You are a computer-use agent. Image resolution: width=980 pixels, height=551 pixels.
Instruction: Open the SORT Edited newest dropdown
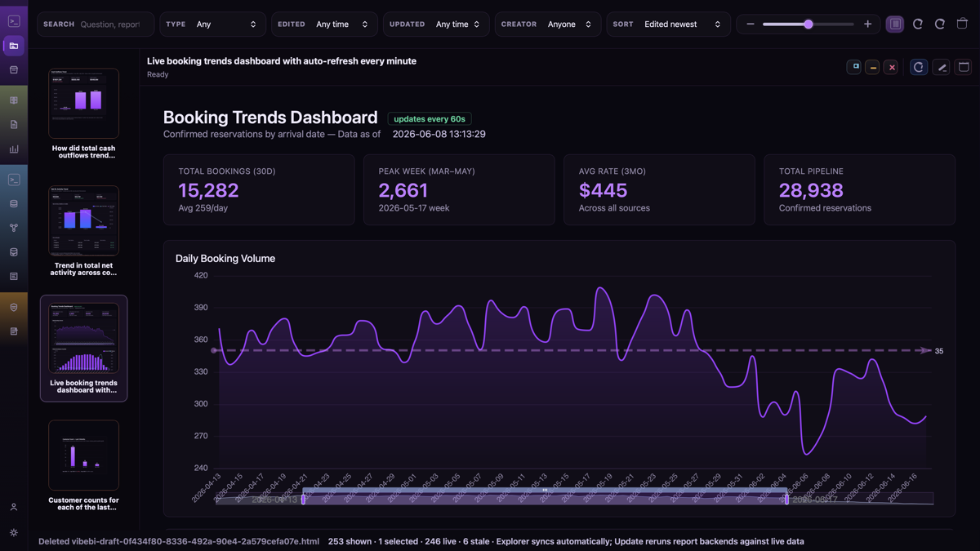(x=669, y=24)
